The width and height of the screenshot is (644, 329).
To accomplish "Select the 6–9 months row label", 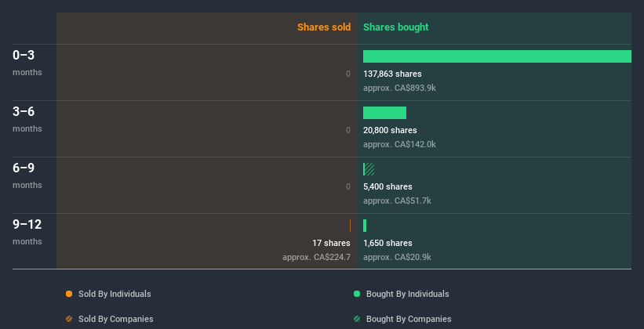I will [x=27, y=175].
